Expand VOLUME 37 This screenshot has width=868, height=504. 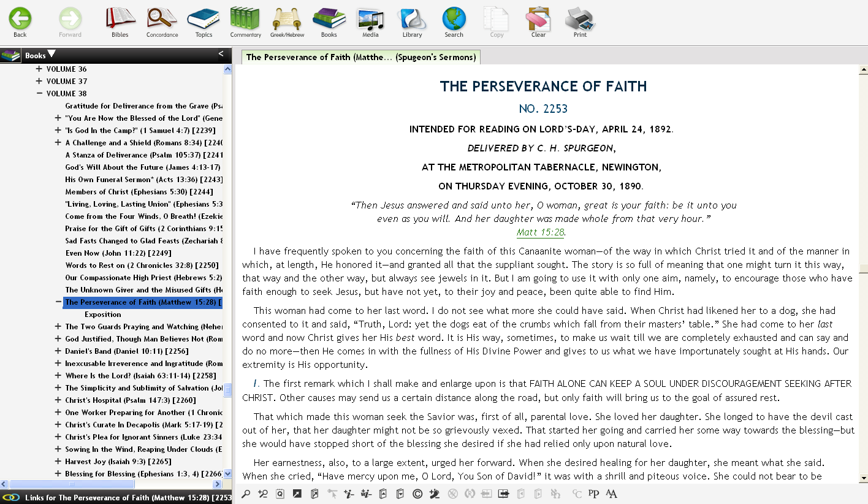(39, 81)
